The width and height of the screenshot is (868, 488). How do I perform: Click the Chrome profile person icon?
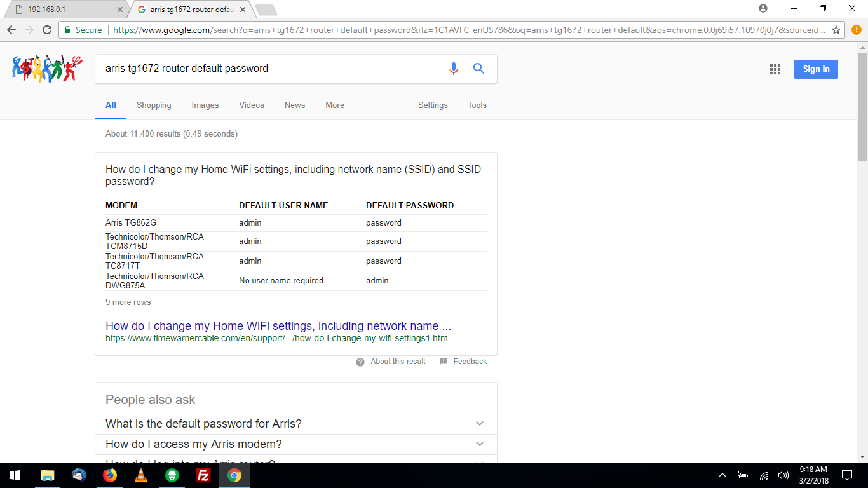click(x=763, y=8)
